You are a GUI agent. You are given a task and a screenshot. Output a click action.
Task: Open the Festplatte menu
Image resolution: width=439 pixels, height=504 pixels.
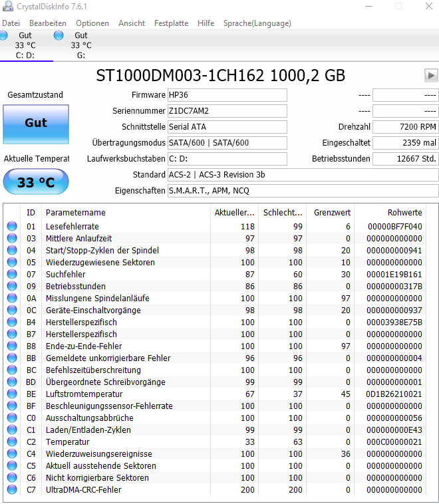point(171,23)
